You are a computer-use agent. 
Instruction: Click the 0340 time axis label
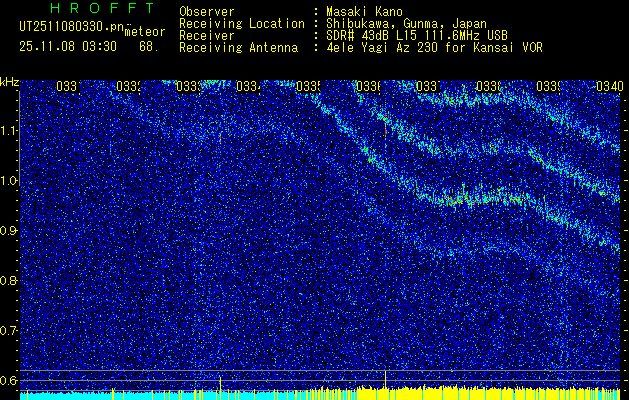610,86
